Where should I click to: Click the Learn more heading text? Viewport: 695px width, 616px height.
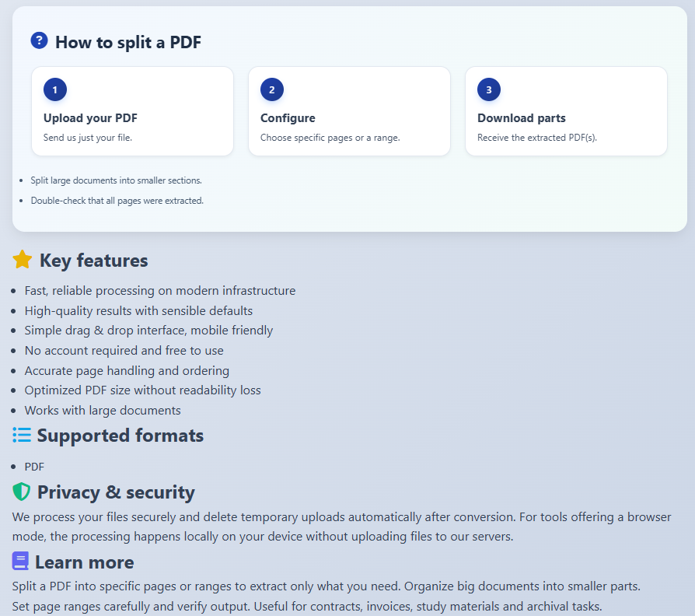84,562
